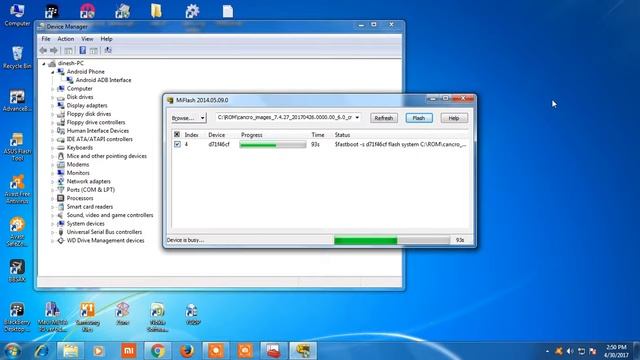640x360 pixels.
Task: Click the Forward arrow in Device Manager toolbar
Action: coord(53,50)
